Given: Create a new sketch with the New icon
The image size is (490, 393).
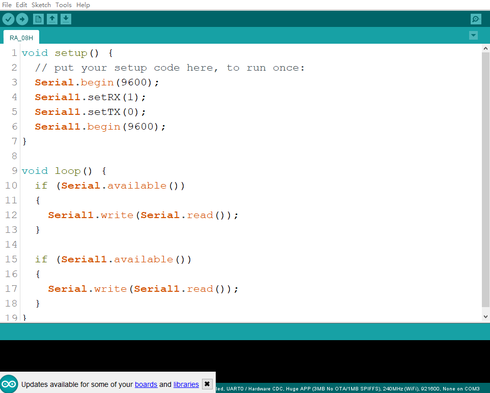Looking at the screenshot, I should point(38,19).
